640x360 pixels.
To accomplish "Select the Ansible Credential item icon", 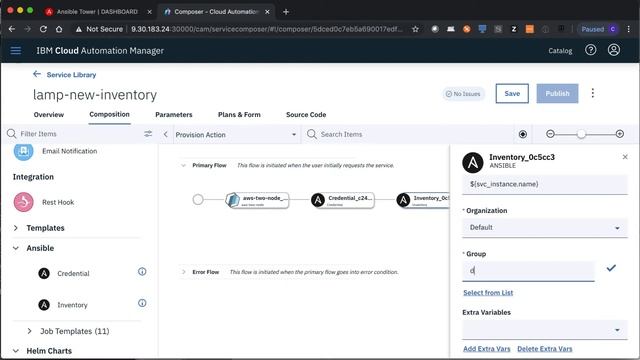I will click(x=44, y=273).
